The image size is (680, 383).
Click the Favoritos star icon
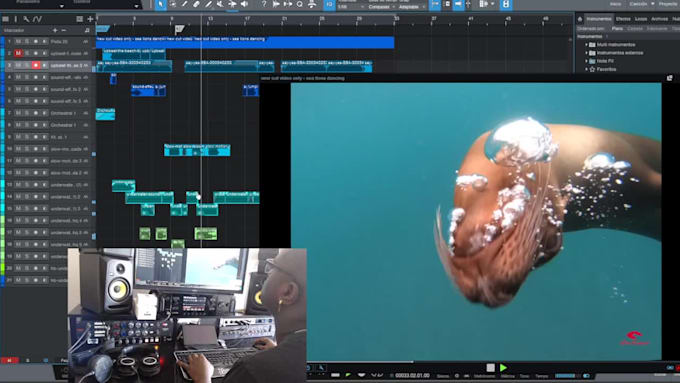592,69
